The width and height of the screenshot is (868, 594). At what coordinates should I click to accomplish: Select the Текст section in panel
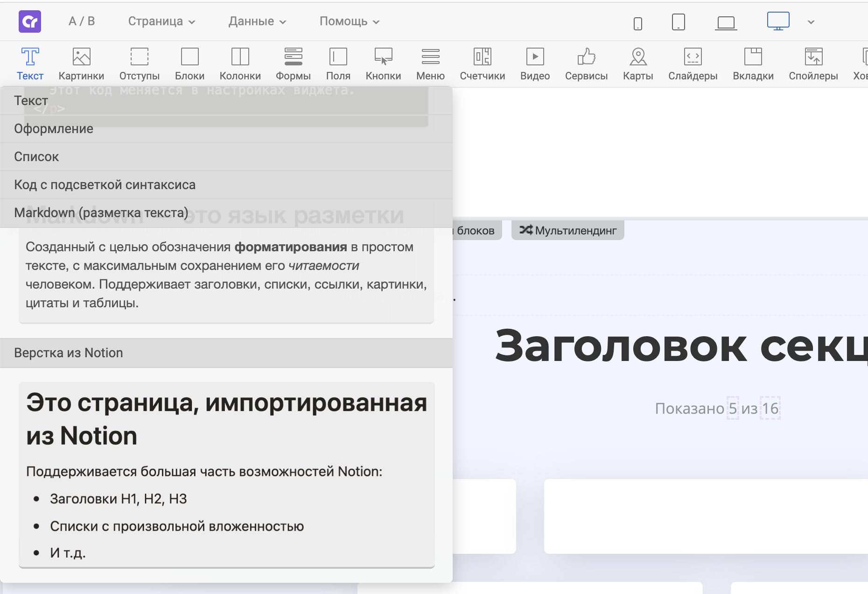click(x=226, y=100)
